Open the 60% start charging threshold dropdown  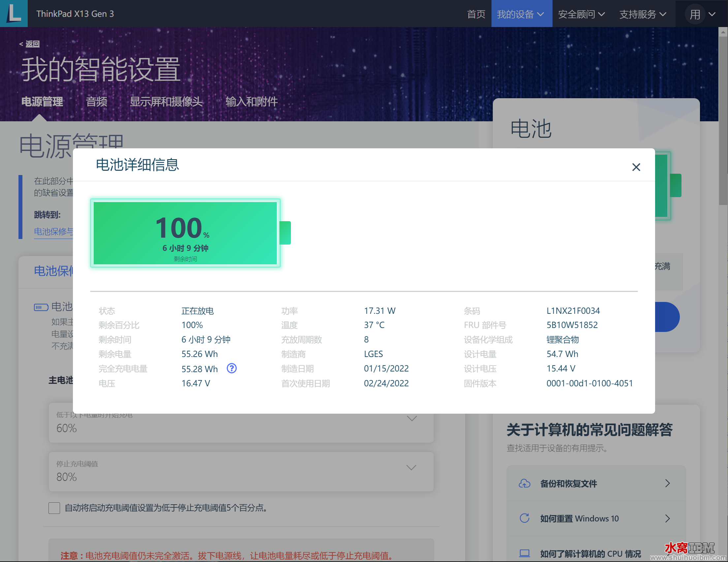(x=241, y=423)
